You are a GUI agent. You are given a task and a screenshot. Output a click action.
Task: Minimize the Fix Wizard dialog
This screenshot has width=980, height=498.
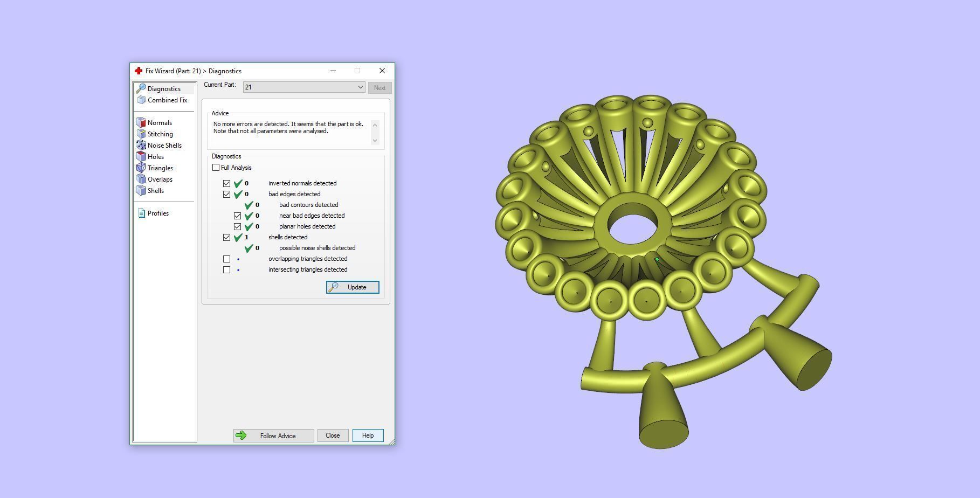pos(333,71)
